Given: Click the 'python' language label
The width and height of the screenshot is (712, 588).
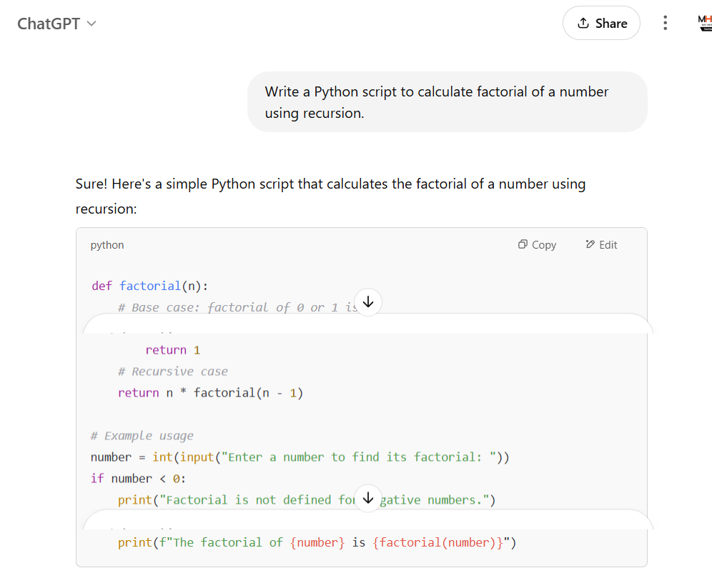Looking at the screenshot, I should (x=107, y=245).
